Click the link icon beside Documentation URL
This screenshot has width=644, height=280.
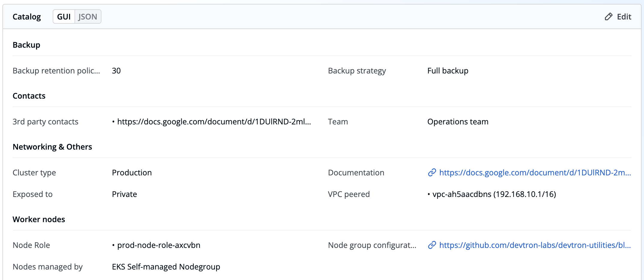click(432, 173)
